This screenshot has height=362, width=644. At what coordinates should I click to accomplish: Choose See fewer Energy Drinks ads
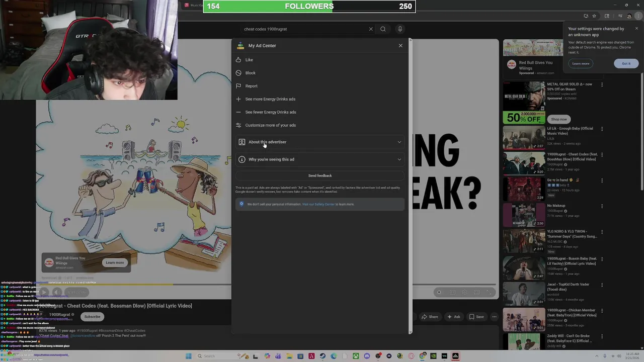(x=271, y=112)
